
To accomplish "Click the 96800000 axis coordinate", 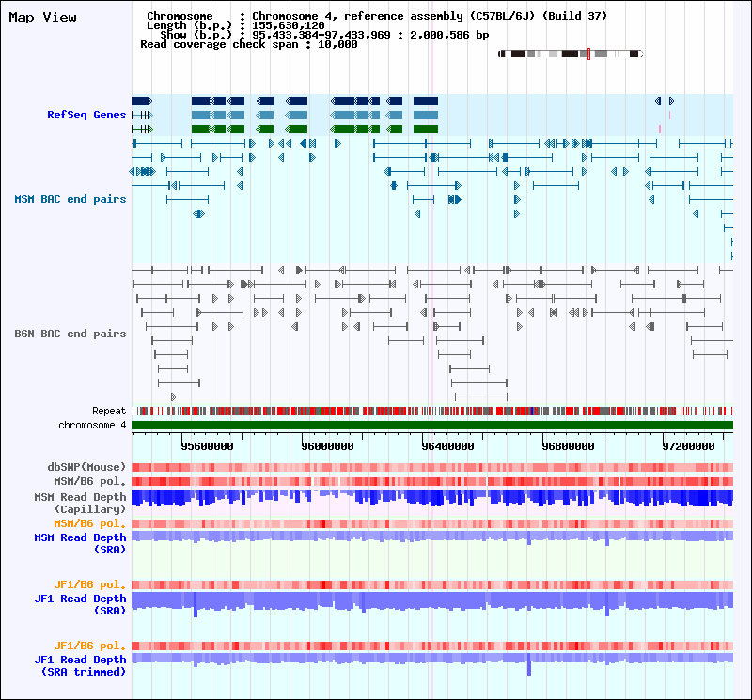I will [x=568, y=446].
